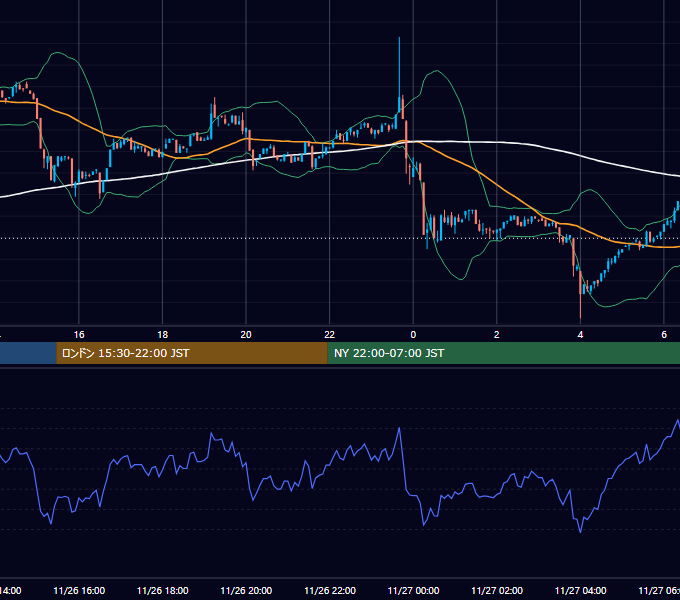Click the '11/27 04:00' indicator time label

581,590
